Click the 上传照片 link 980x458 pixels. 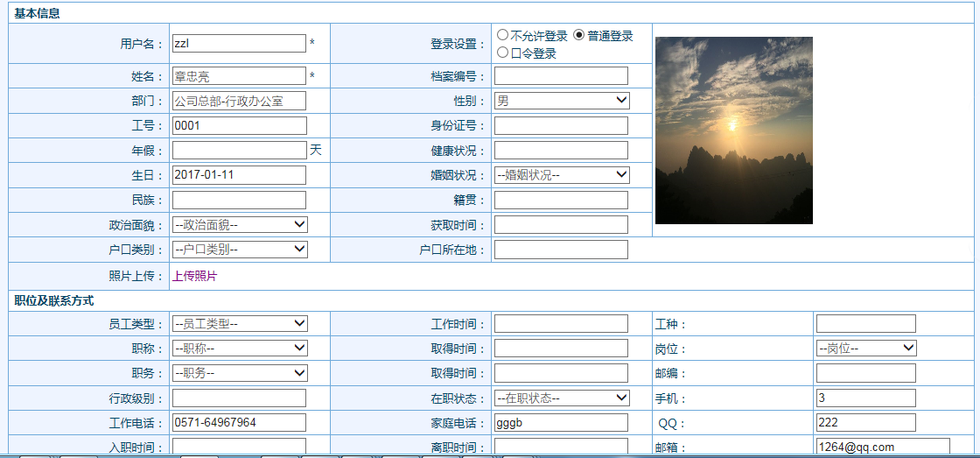tap(195, 276)
